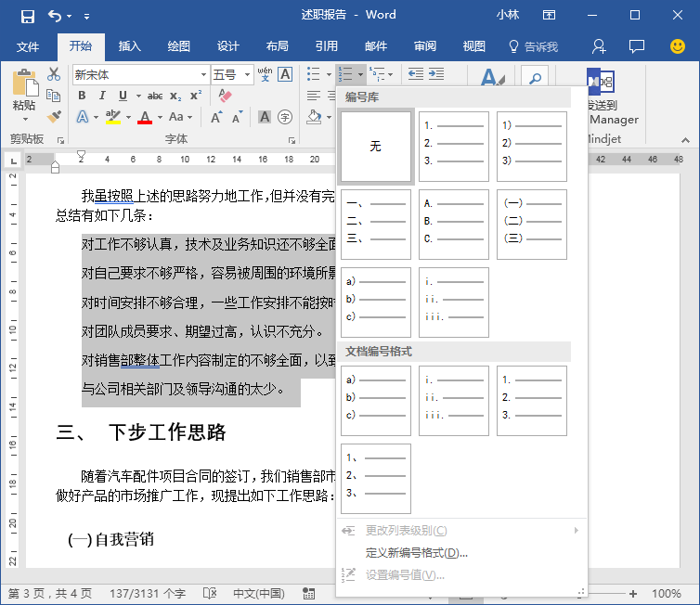The image size is (700, 605).
Task: Expand the bullets list dropdown arrow
Action: pos(329,74)
